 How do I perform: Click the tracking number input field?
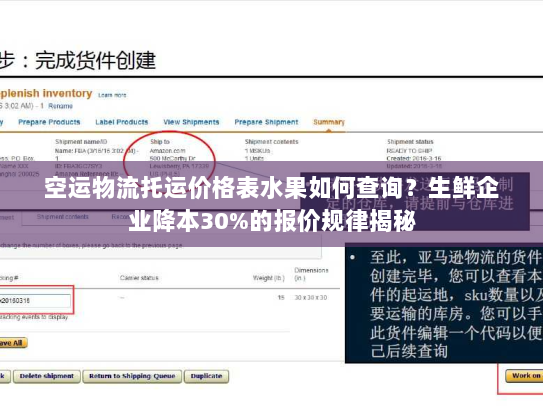click(x=35, y=300)
